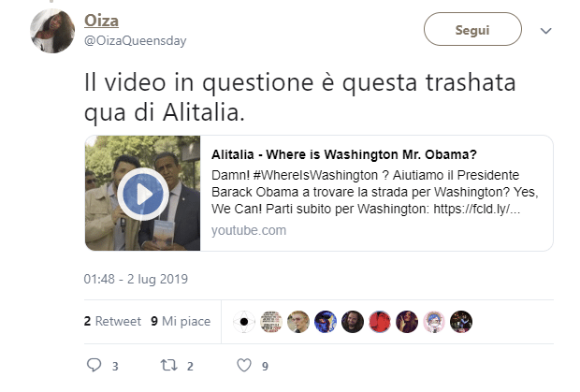Like the tweet with the heart icon

coord(244,366)
